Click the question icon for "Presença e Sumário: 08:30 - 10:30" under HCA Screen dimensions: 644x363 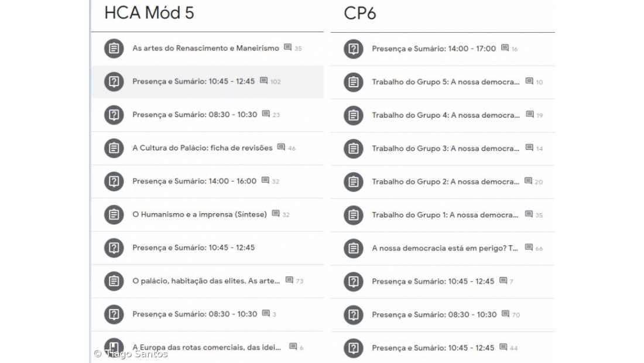click(x=113, y=115)
